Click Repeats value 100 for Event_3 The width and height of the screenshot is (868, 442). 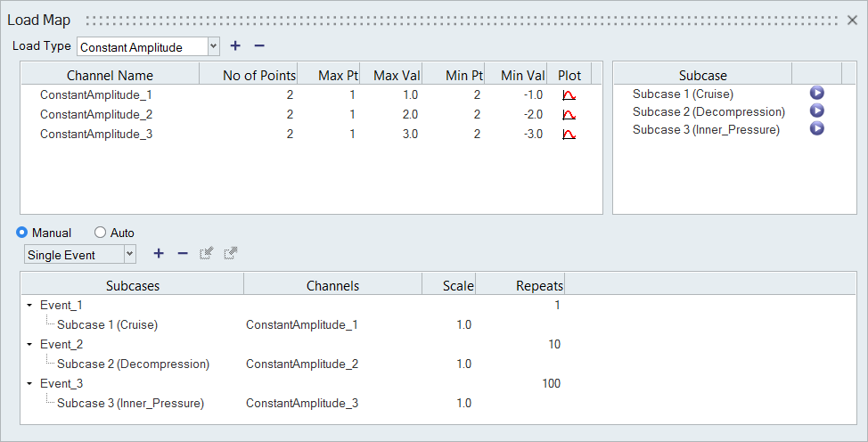(551, 383)
